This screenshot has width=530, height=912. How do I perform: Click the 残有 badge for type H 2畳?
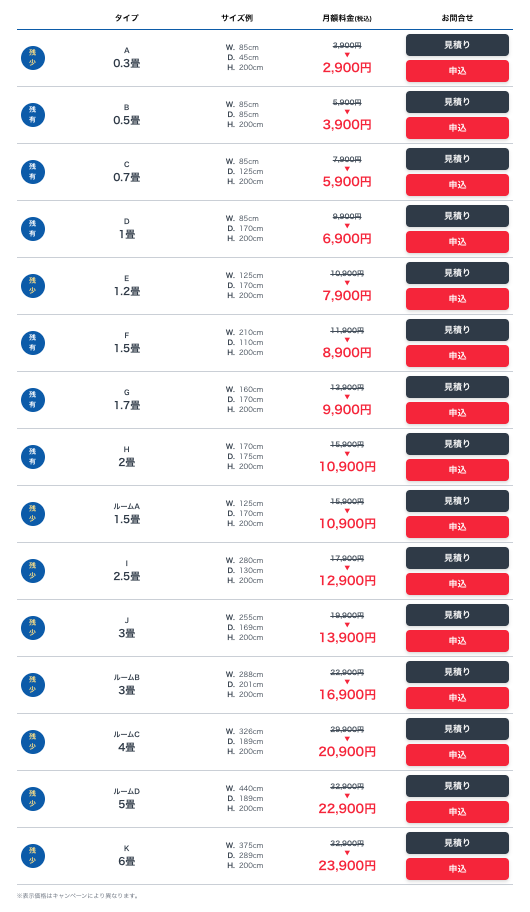coord(33,457)
